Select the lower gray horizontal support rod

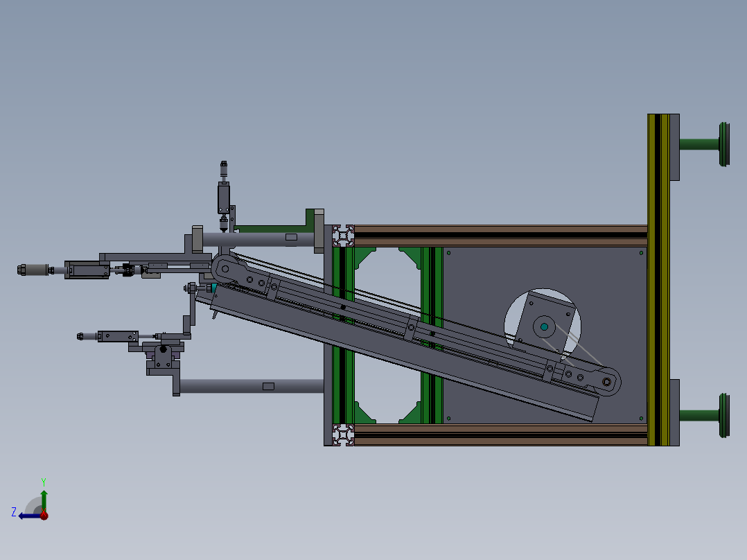point(252,386)
